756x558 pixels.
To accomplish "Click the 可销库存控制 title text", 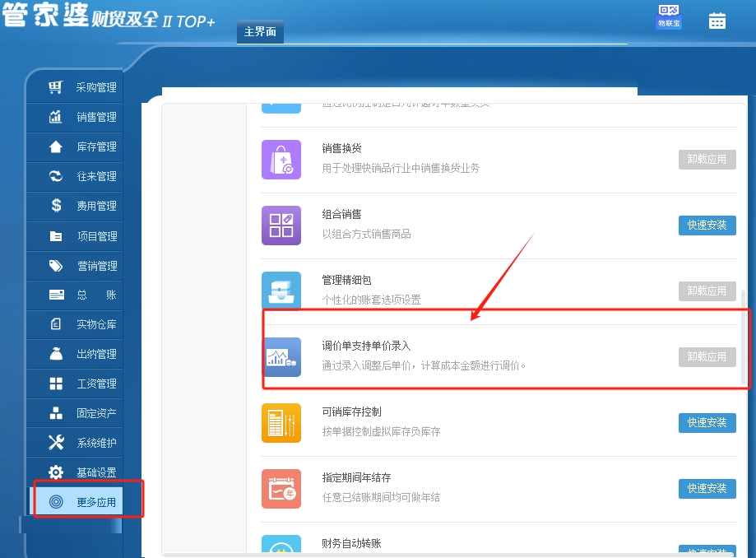I will point(351,412).
